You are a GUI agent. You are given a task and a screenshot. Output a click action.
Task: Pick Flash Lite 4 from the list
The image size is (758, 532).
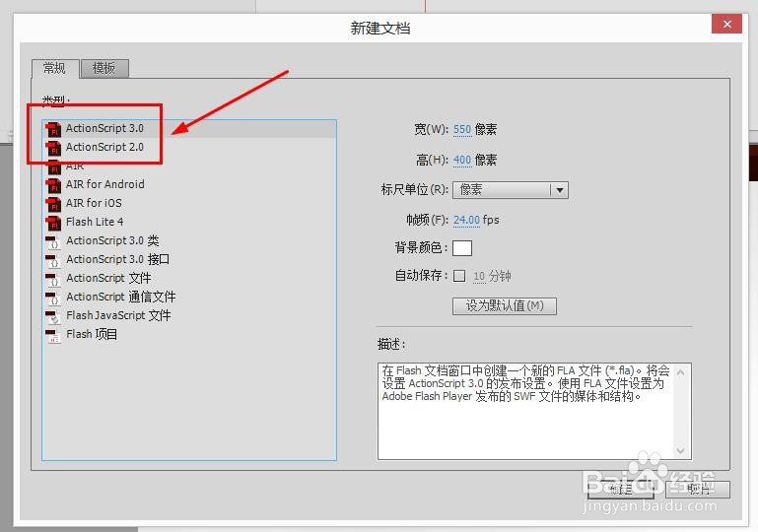click(189, 223)
